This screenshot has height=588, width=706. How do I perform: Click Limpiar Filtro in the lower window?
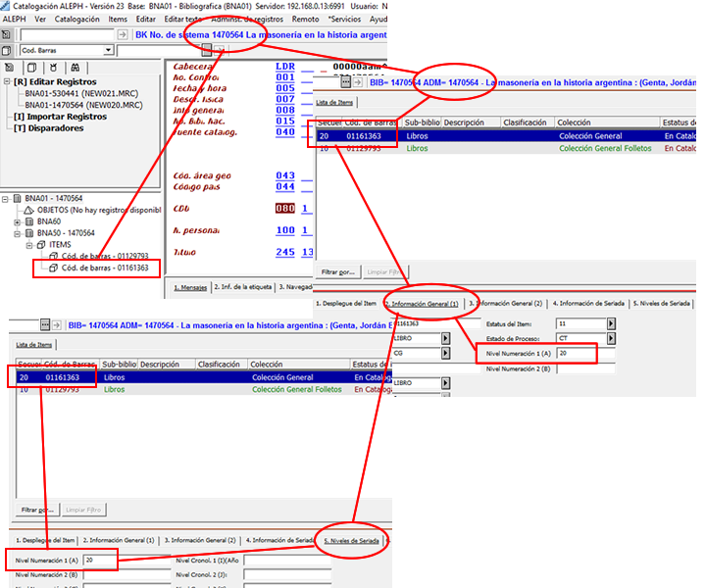(83, 510)
